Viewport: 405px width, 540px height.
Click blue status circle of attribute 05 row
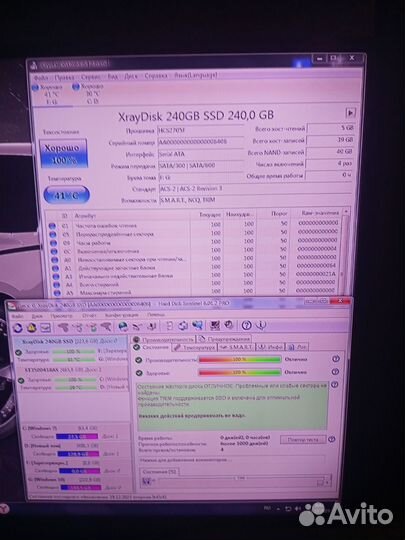tap(53, 234)
